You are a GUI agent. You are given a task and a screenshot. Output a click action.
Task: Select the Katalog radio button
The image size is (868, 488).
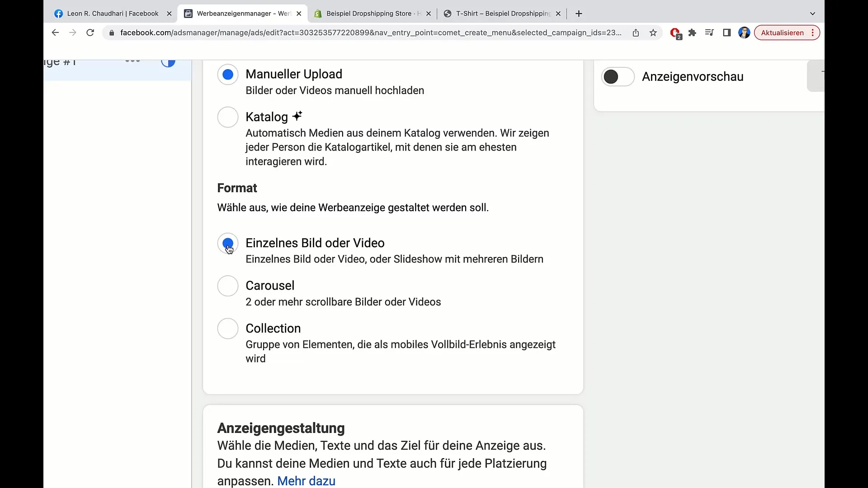[x=228, y=117]
